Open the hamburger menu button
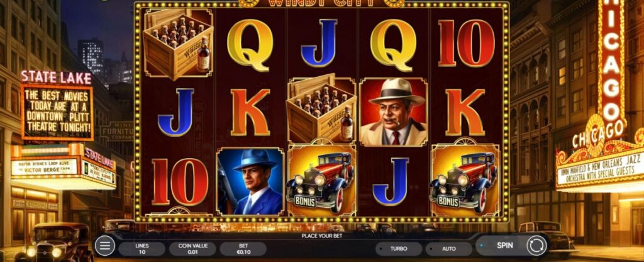644x262 pixels. click(105, 246)
